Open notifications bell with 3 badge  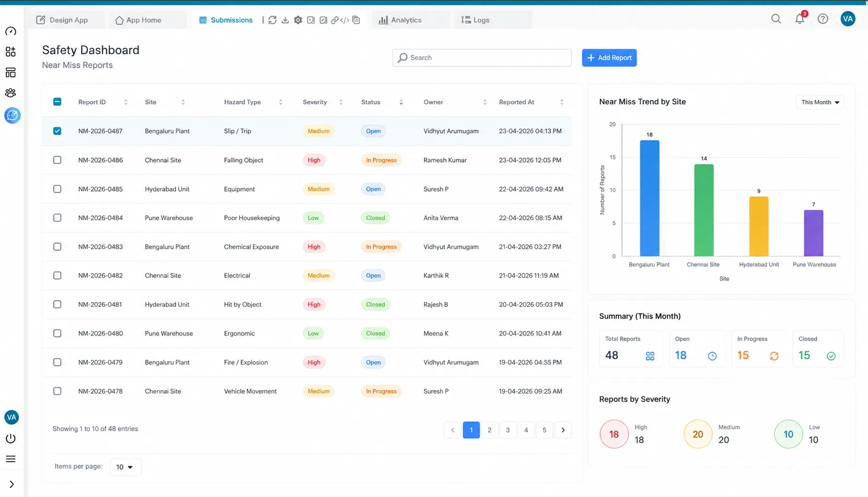point(799,19)
